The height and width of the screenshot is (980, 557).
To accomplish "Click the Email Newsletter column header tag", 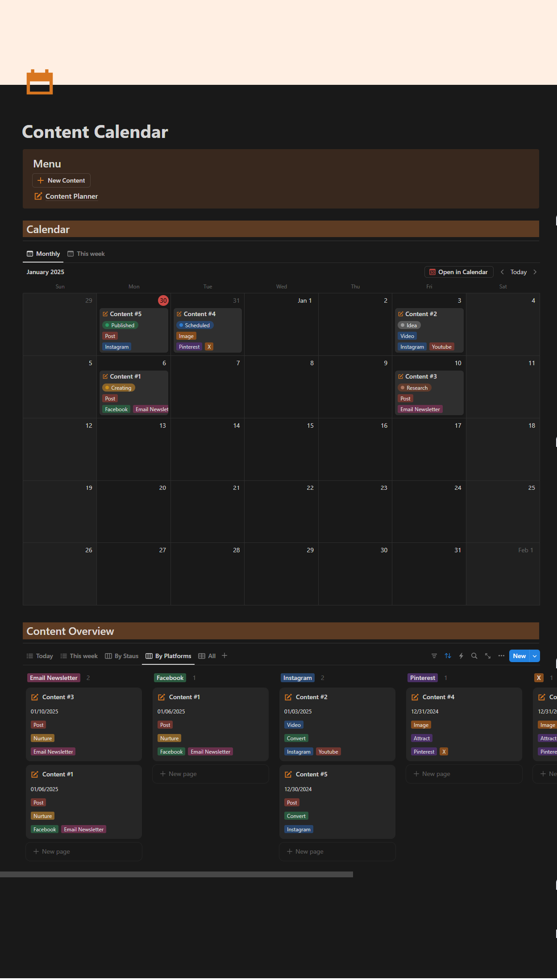I will click(x=54, y=678).
